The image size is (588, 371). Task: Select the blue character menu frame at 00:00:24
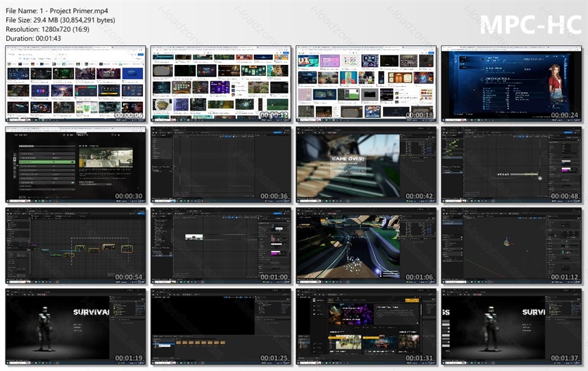click(x=511, y=83)
